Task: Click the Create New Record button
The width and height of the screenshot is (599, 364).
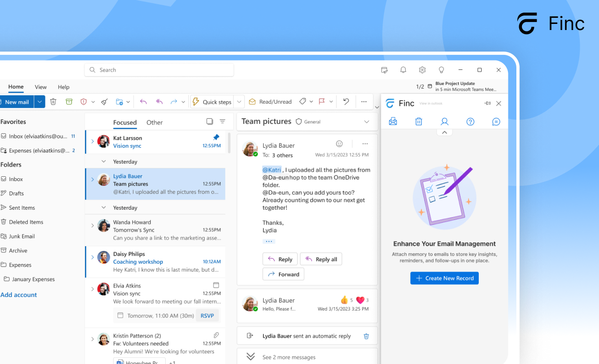Action: pyautogui.click(x=444, y=278)
